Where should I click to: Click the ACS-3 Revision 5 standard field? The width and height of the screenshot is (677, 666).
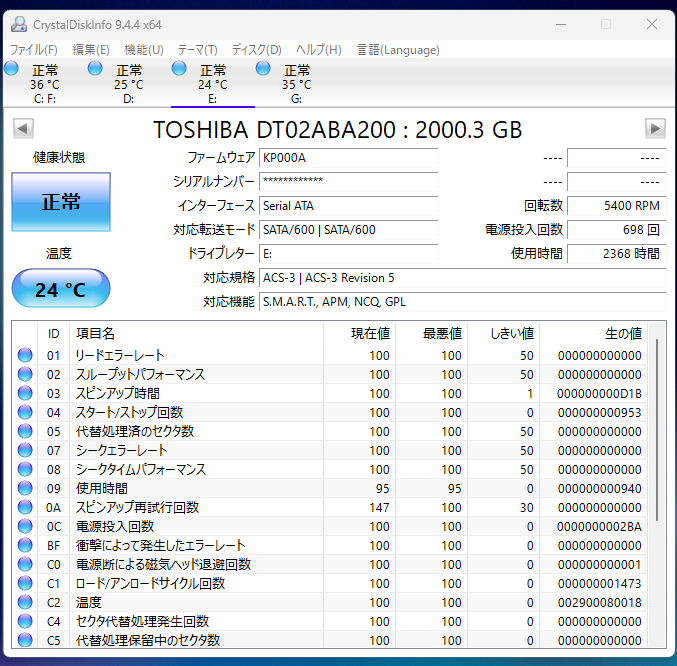(462, 278)
